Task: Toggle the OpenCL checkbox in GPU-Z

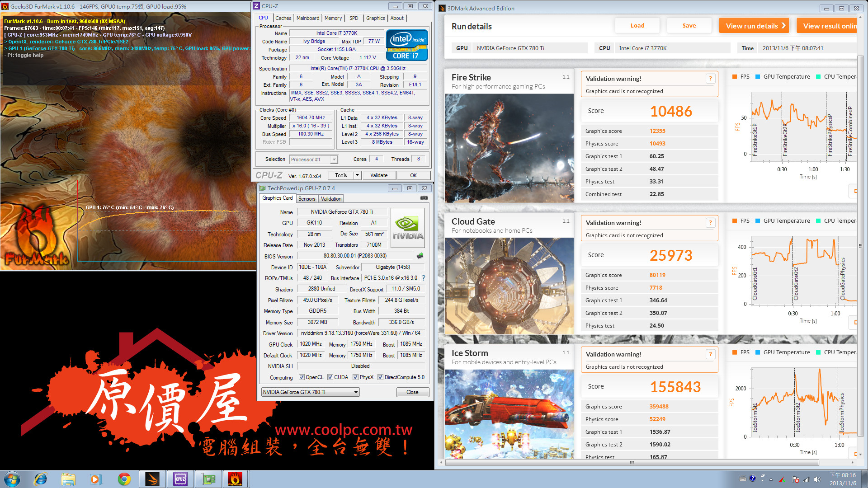Action: pyautogui.click(x=302, y=377)
